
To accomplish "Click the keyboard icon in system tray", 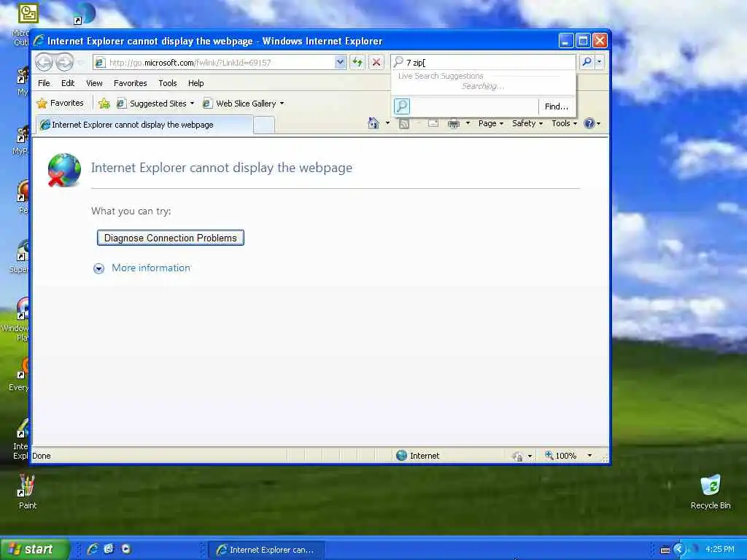I will [x=665, y=550].
